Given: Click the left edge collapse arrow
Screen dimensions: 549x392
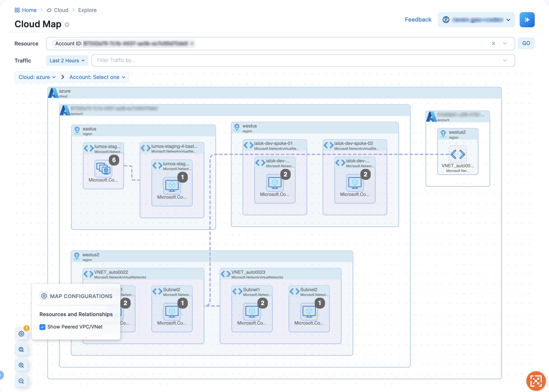Looking at the screenshot, I should (1, 375).
